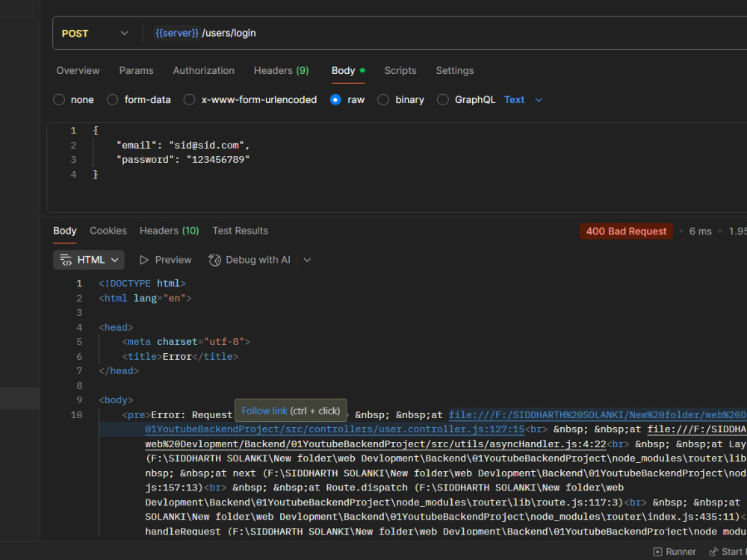Open the HTML response format dropdown
The image size is (747, 560).
[x=89, y=260]
